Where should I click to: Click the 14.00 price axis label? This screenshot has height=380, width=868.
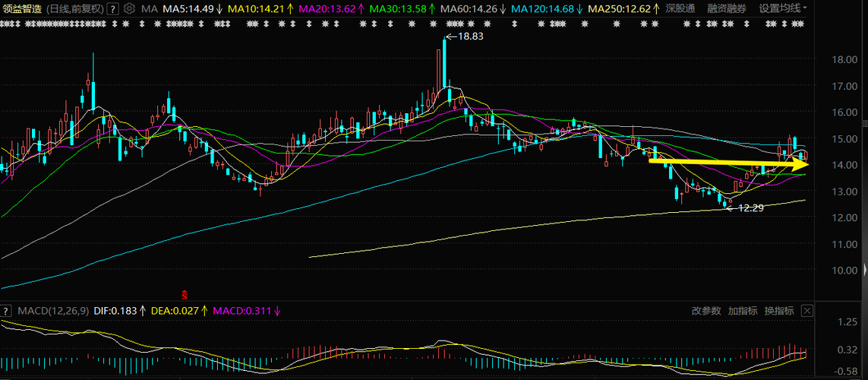(x=844, y=164)
